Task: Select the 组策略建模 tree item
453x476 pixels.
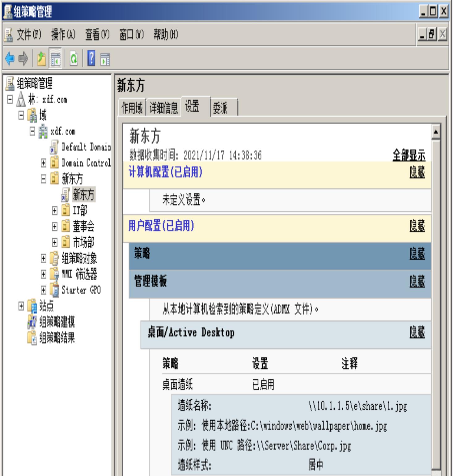Action: pos(57,322)
